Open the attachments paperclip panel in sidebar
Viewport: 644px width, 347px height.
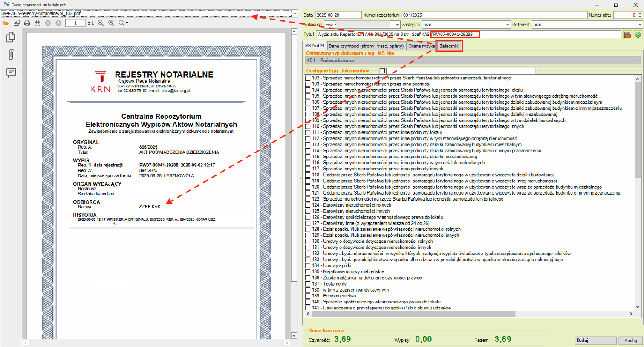pos(12,54)
